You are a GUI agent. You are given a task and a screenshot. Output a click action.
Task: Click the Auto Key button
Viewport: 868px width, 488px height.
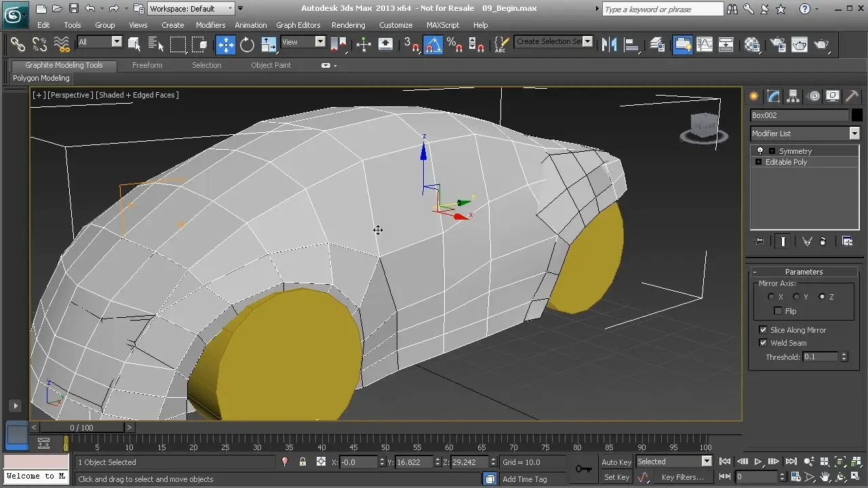coord(616,462)
